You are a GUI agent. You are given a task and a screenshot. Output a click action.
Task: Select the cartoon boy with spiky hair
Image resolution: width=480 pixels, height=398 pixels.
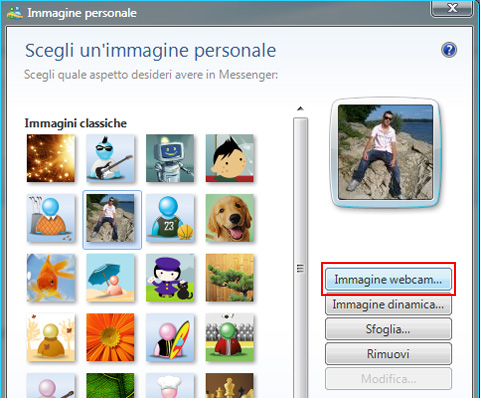(230, 158)
